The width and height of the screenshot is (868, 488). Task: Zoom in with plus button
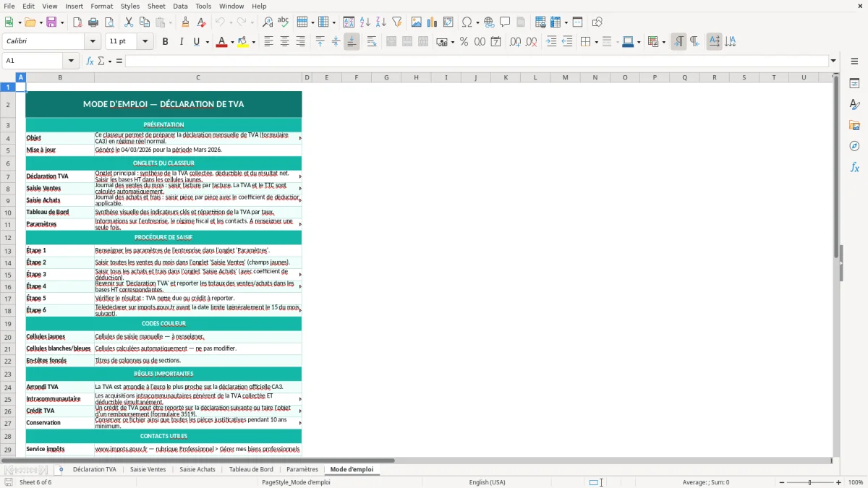[x=839, y=482]
